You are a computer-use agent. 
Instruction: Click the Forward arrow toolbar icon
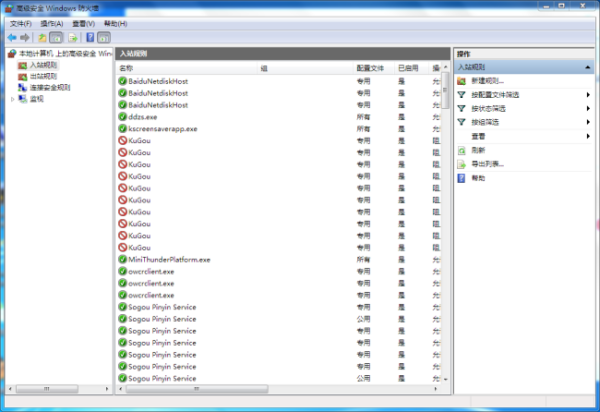[25, 37]
